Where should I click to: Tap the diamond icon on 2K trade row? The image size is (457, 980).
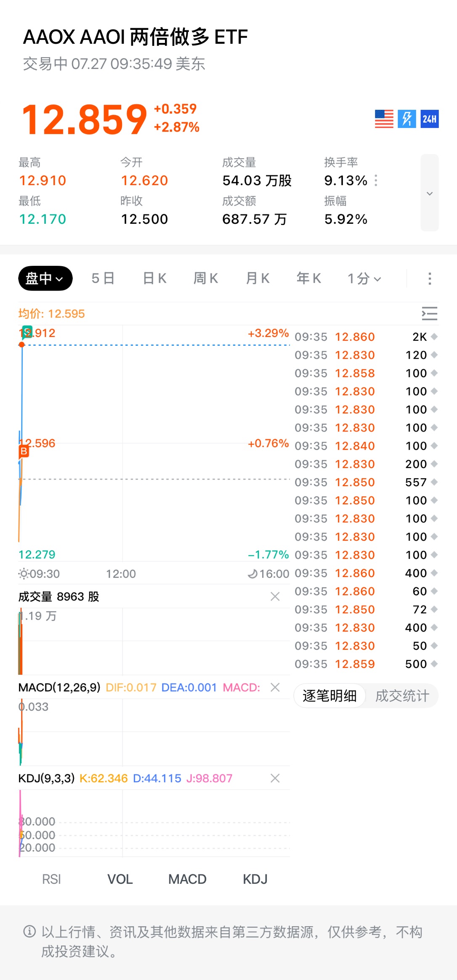coord(434,336)
